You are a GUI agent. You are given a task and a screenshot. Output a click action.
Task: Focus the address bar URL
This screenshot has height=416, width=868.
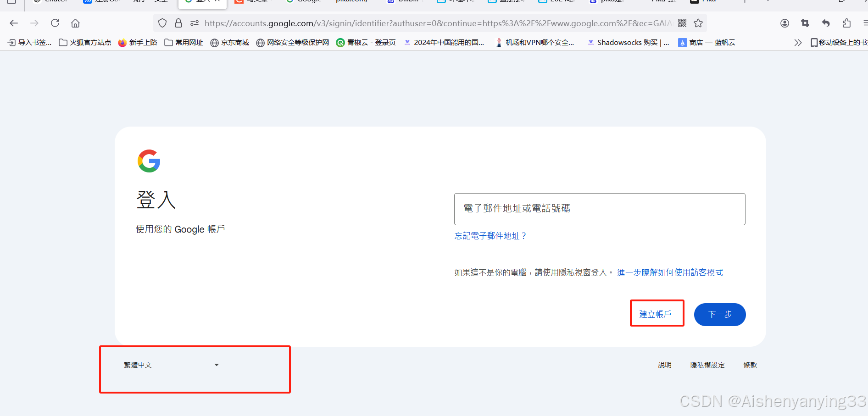pyautogui.click(x=438, y=23)
